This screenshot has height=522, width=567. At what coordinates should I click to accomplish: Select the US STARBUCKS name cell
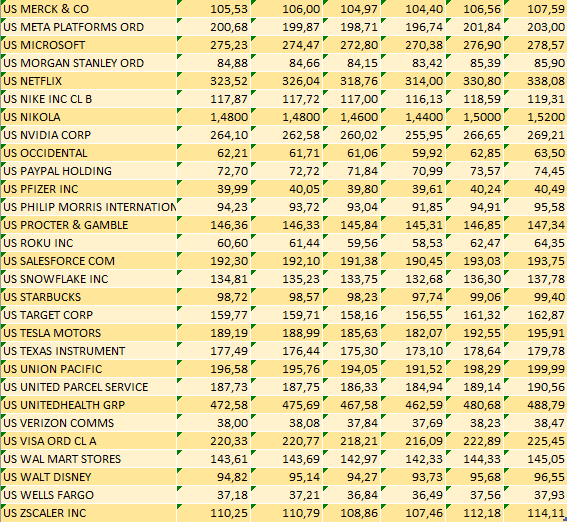[89, 297]
